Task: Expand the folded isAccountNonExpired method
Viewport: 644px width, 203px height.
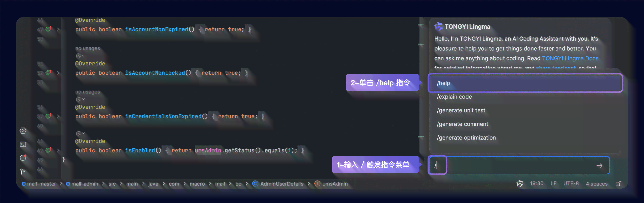Action: click(58, 29)
